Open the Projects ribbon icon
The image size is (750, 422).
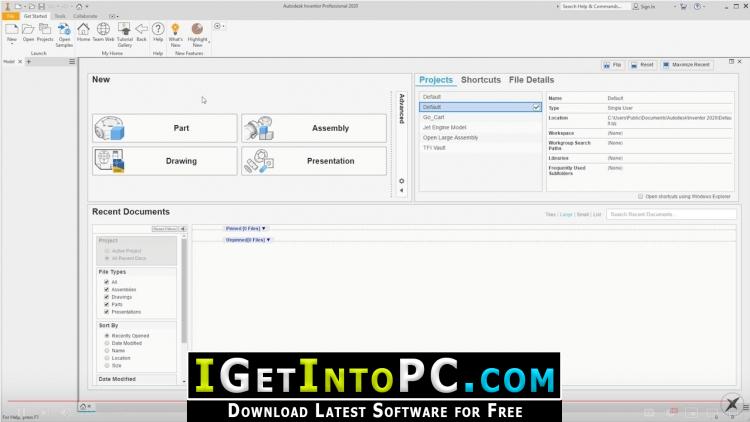(x=46, y=33)
